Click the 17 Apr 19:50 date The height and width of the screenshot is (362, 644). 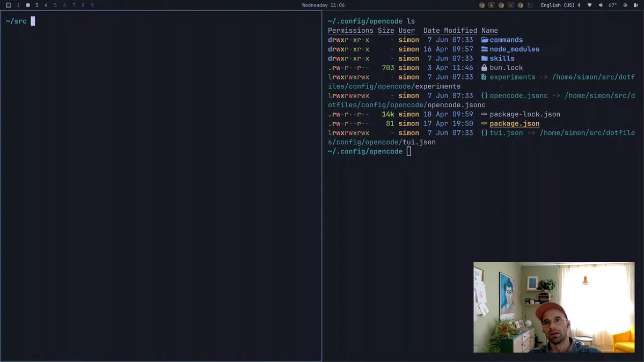point(448,123)
